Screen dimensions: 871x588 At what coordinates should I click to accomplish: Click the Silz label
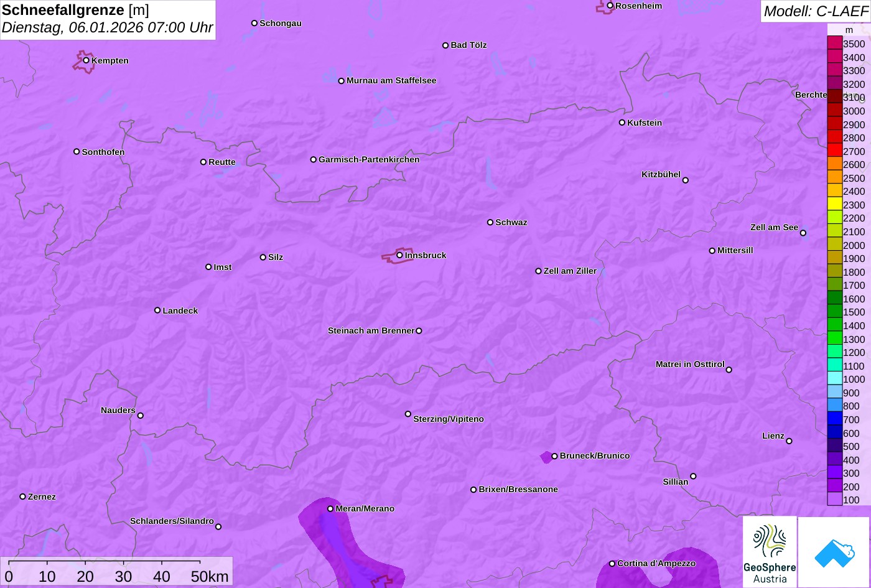tap(276, 257)
